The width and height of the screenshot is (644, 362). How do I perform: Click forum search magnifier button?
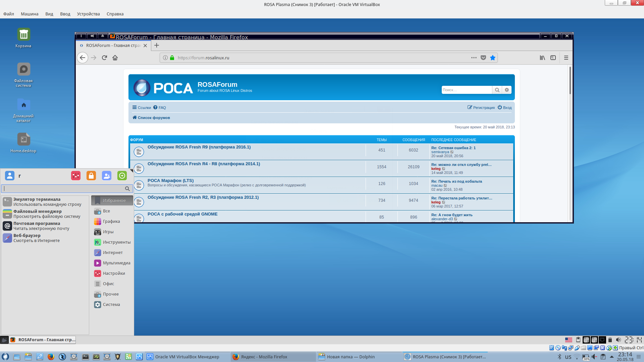click(x=497, y=90)
